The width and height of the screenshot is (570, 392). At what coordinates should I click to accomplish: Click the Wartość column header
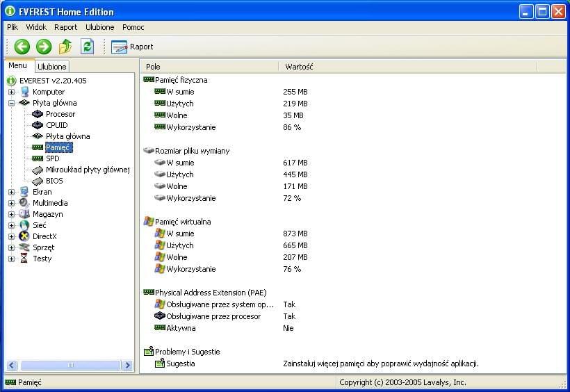[299, 67]
